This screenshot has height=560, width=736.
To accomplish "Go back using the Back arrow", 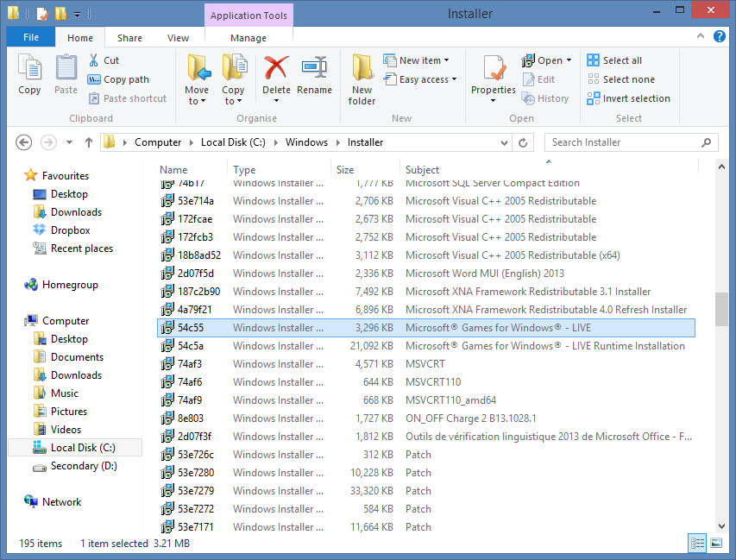I will click(x=24, y=142).
